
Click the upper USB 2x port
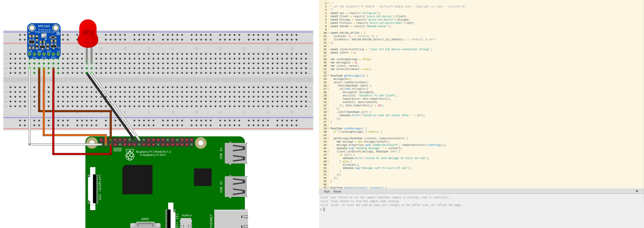click(236, 153)
